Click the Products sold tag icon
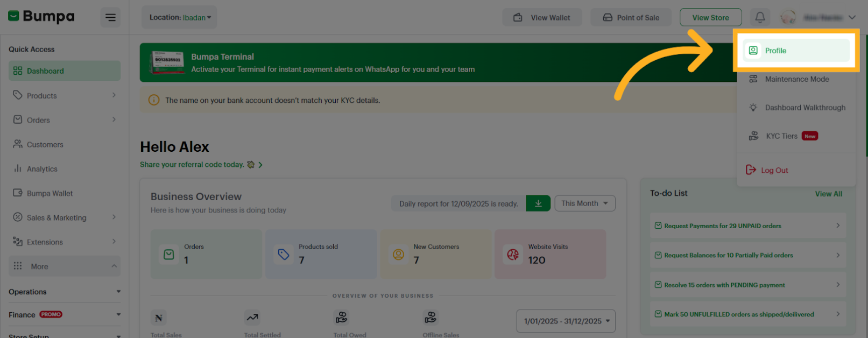 [x=284, y=254]
